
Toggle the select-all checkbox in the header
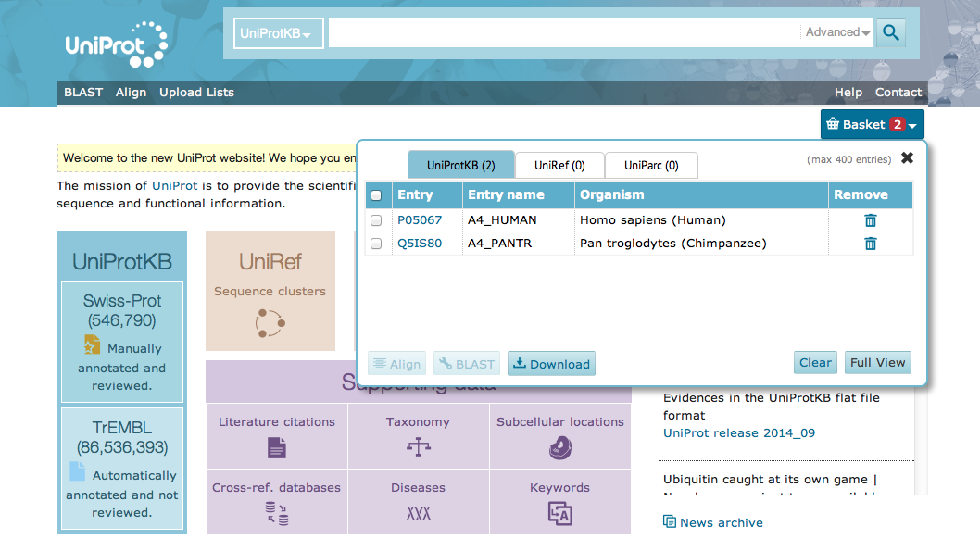376,194
